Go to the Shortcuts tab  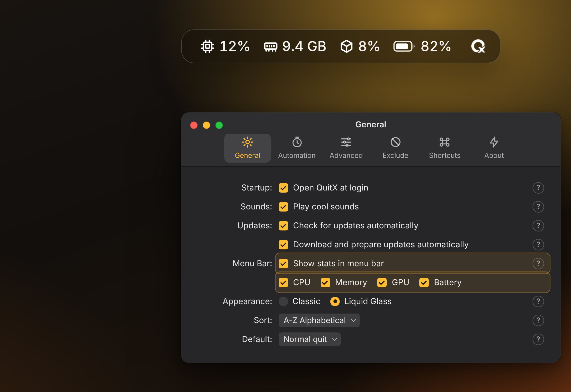(x=445, y=148)
